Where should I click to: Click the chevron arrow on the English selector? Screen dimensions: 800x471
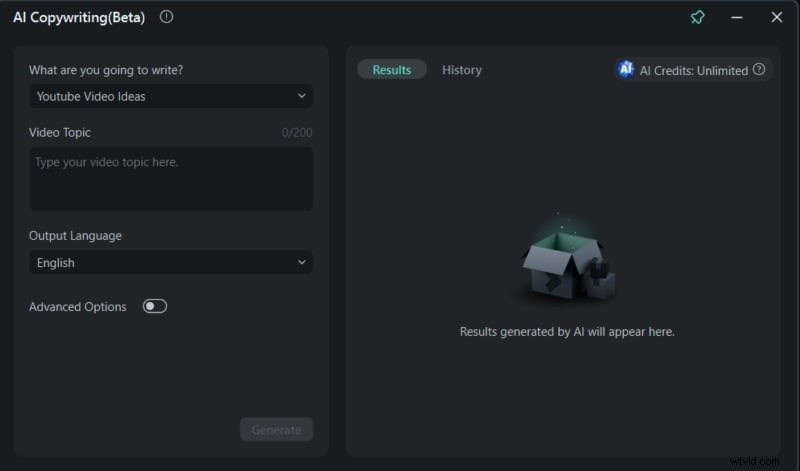[x=302, y=263]
